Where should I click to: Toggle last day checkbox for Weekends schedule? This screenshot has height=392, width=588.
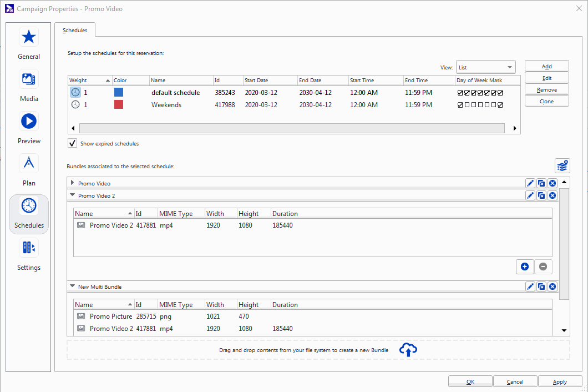click(500, 105)
